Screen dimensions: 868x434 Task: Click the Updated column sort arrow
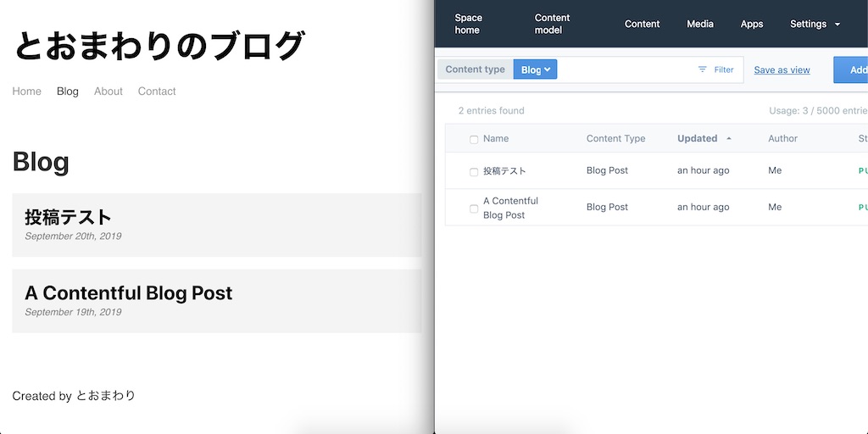pyautogui.click(x=728, y=138)
